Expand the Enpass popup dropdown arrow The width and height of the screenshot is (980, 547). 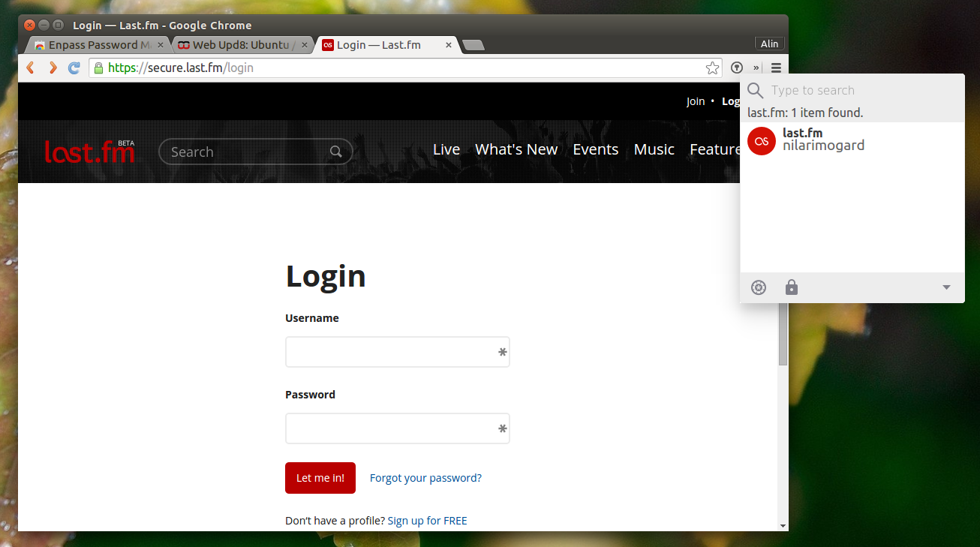pyautogui.click(x=946, y=287)
